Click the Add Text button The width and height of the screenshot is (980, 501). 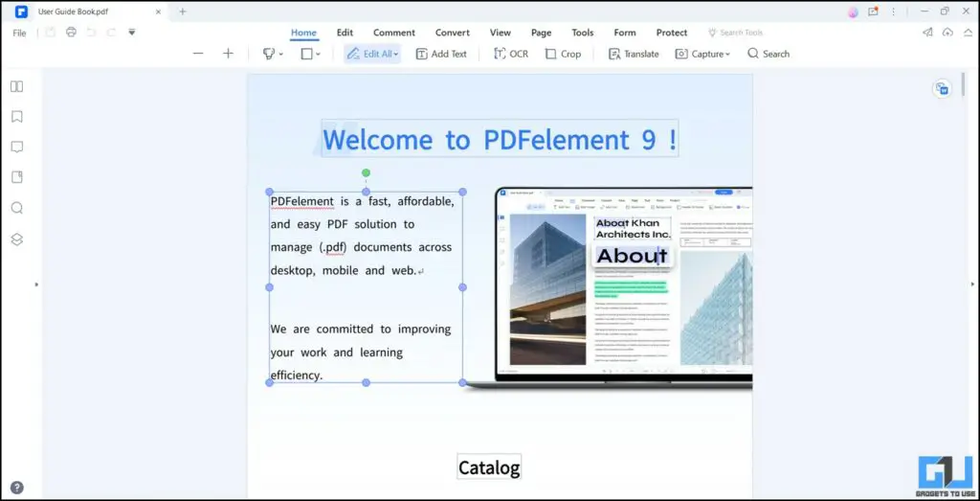441,54
